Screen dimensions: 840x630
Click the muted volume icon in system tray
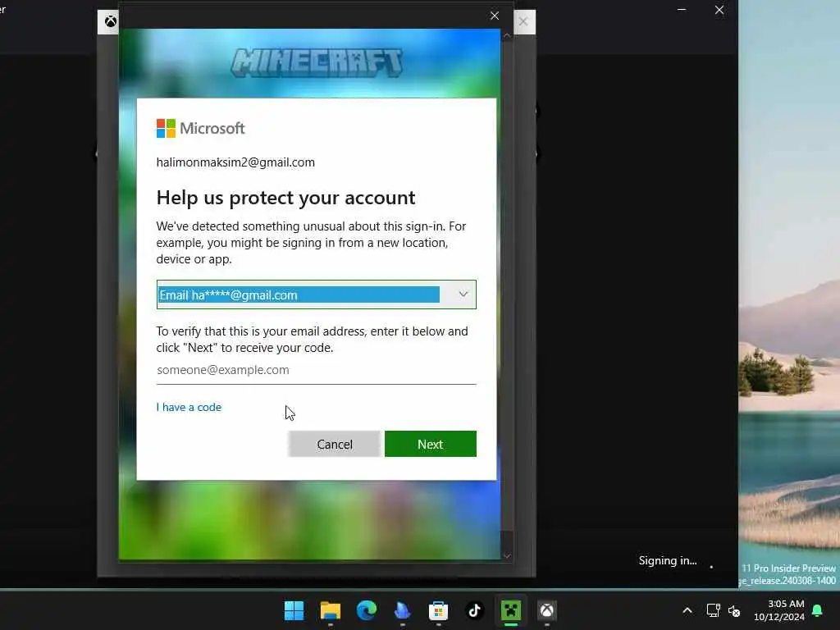(x=734, y=610)
